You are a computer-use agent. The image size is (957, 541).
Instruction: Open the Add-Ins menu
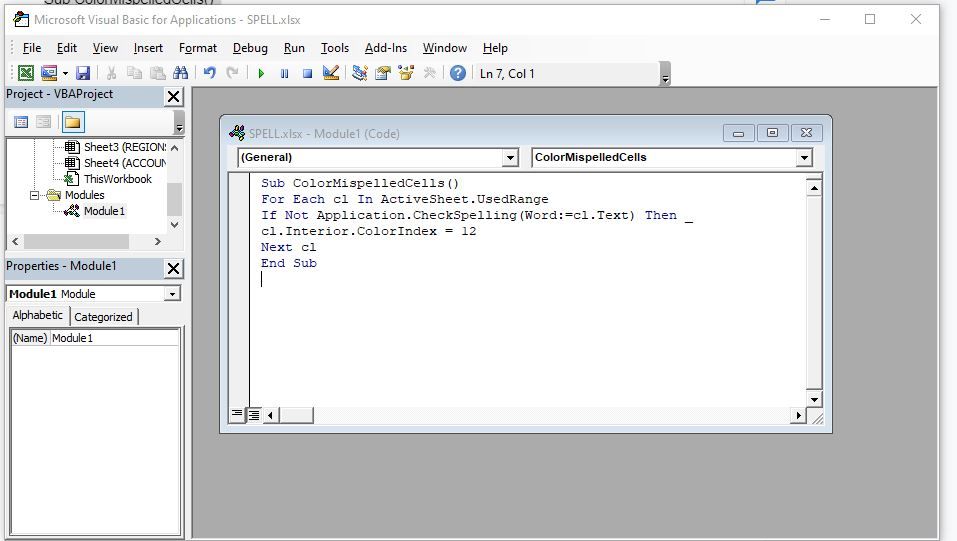click(386, 48)
